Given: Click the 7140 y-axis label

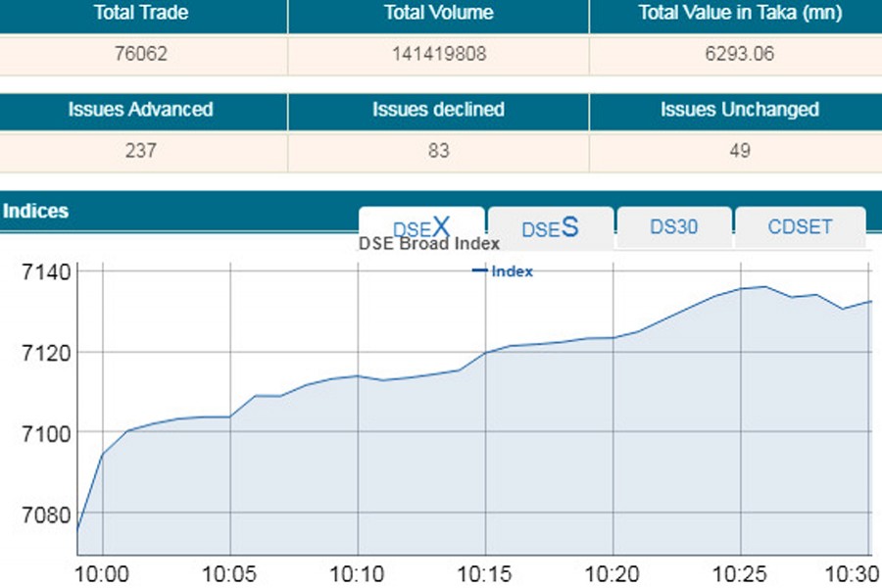Looking at the screenshot, I should click(44, 271).
